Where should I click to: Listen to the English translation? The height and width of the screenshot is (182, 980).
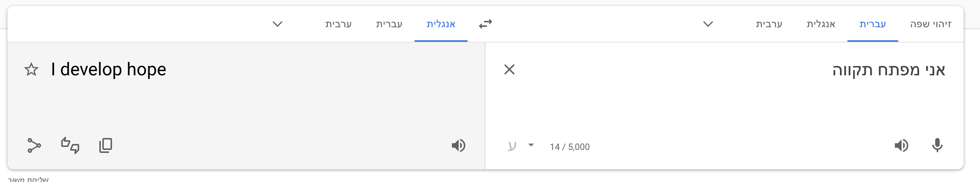pos(458,145)
